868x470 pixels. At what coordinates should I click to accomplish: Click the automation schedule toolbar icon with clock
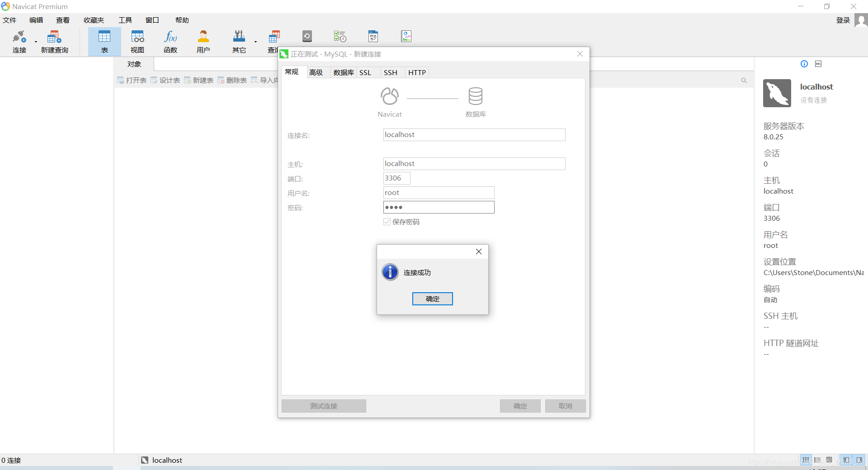[x=340, y=36]
